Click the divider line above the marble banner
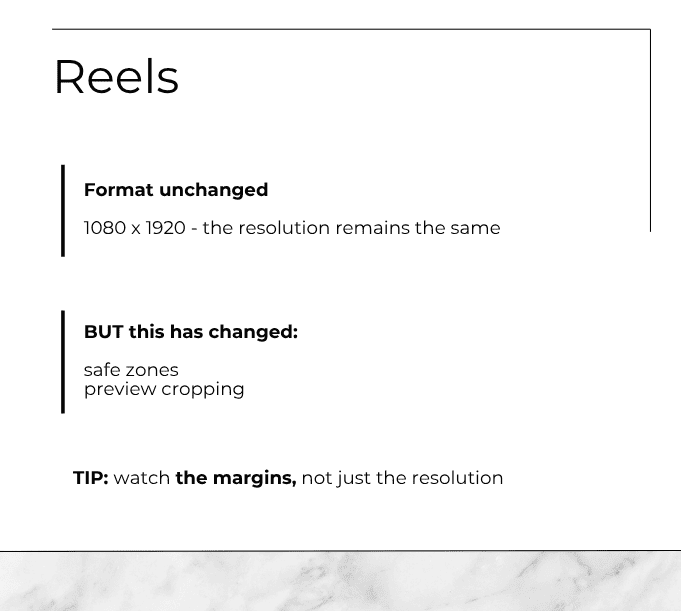This screenshot has width=681, height=611. click(340, 550)
